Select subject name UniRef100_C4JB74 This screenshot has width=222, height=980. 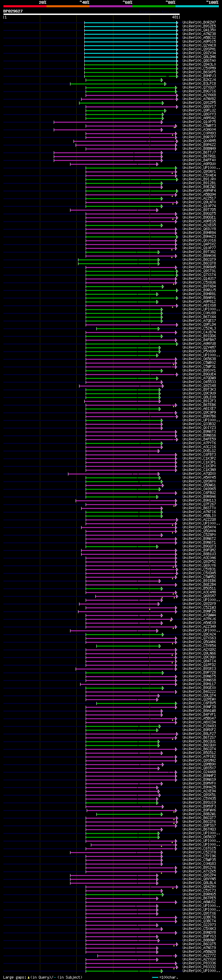pos(199,332)
